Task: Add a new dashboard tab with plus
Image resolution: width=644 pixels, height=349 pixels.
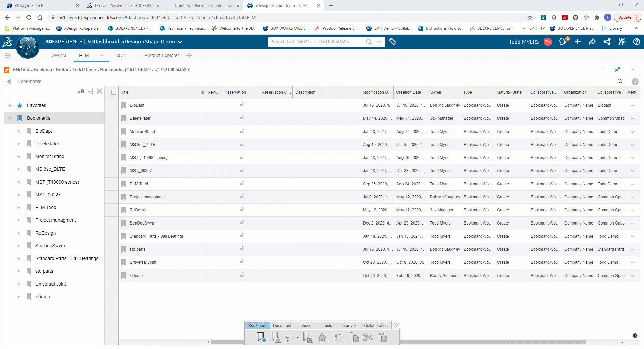Action: pos(189,55)
